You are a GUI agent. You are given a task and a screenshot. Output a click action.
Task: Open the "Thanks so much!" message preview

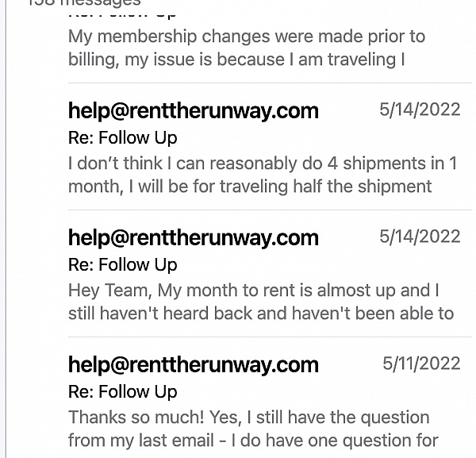[x=248, y=418]
